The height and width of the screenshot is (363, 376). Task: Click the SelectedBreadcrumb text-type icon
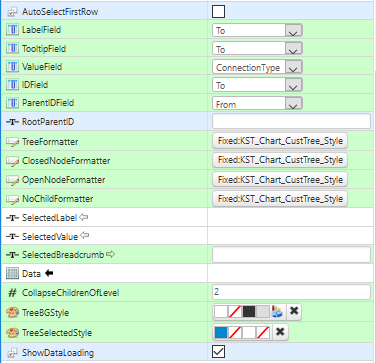[12, 255]
